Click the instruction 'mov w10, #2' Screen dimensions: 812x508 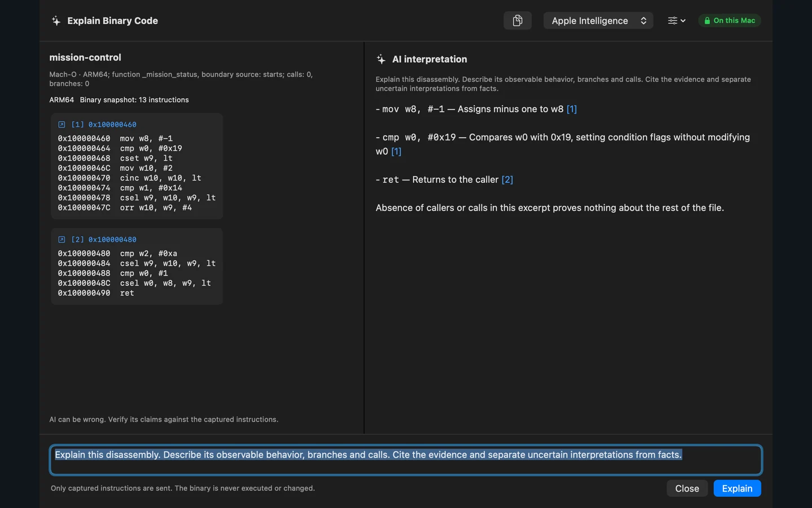click(x=146, y=168)
